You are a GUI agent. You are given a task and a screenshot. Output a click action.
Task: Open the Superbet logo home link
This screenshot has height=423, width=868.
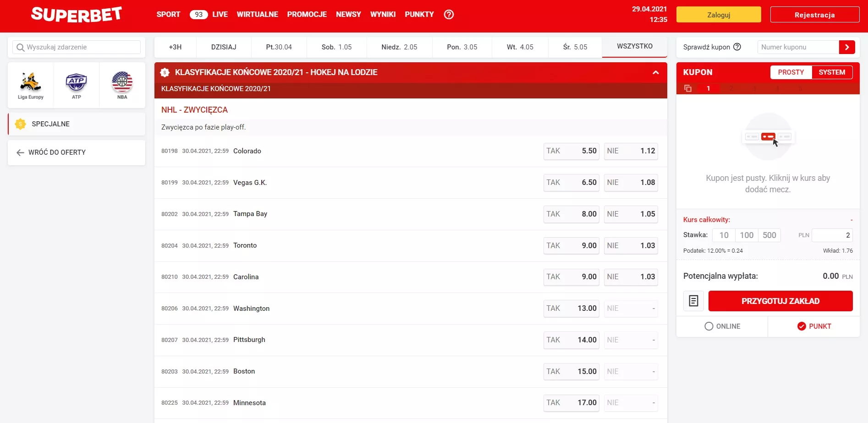(76, 15)
